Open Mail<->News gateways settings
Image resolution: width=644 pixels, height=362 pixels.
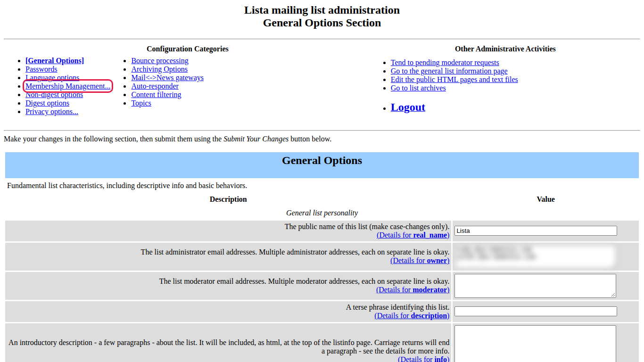point(167,78)
